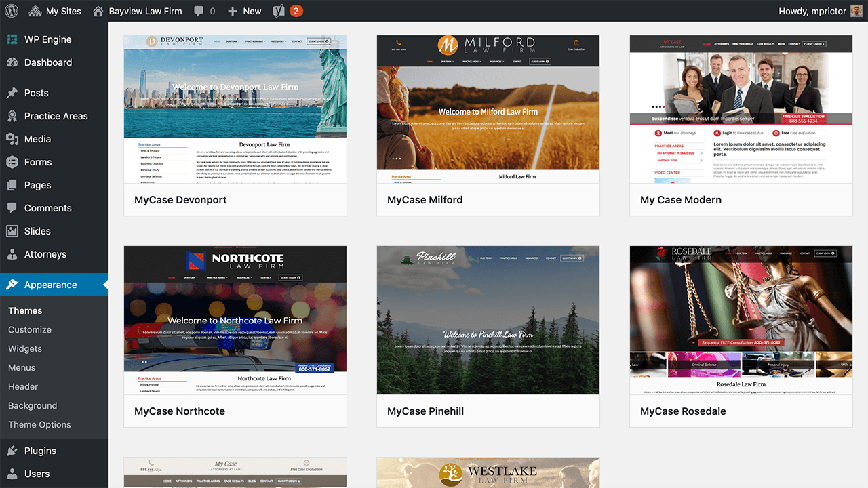Click the comment count bubble in the admin bar
This screenshot has width=868, height=488.
204,11
